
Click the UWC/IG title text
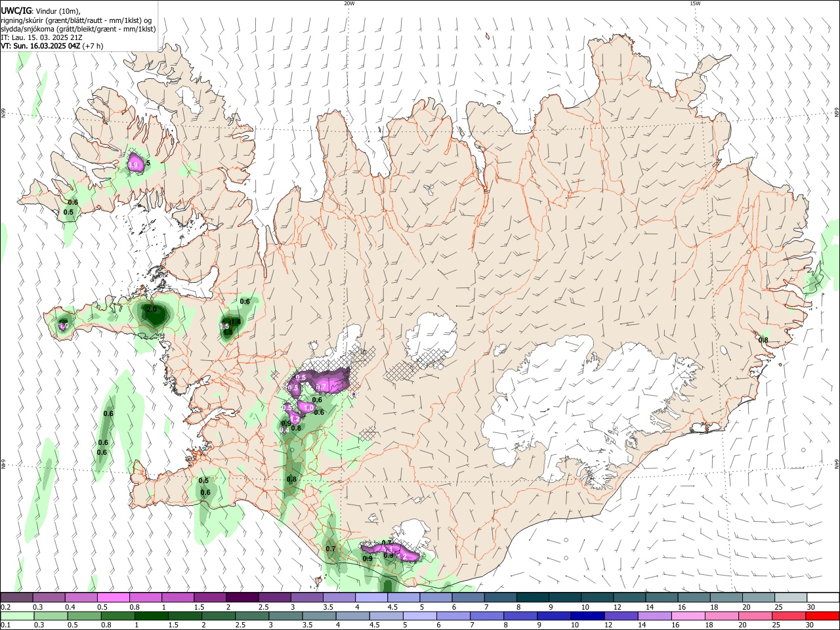16,10
